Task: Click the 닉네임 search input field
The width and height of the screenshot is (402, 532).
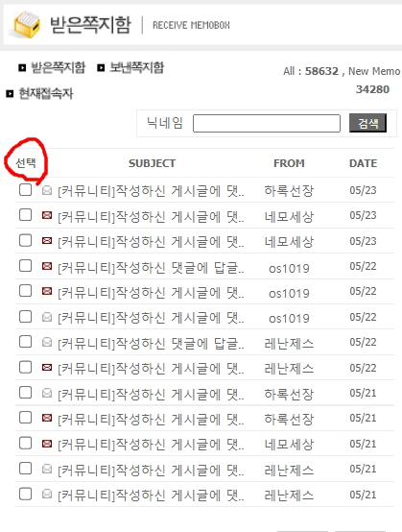Action: click(x=267, y=123)
